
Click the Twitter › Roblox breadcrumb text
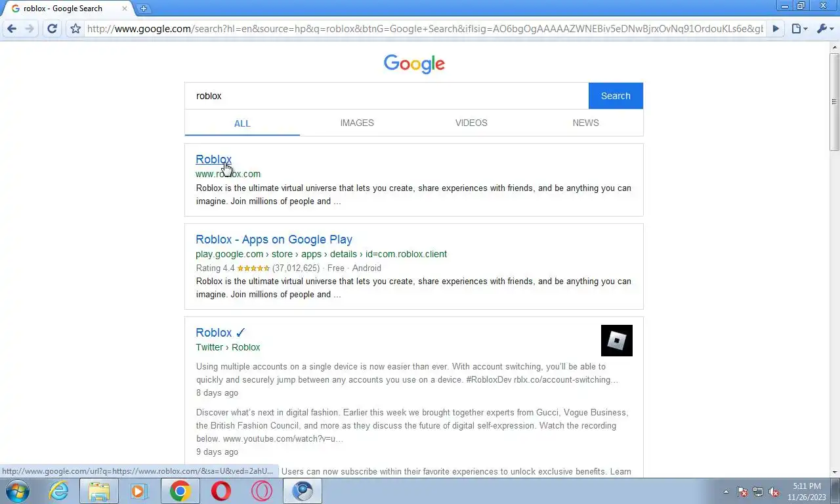(x=228, y=347)
